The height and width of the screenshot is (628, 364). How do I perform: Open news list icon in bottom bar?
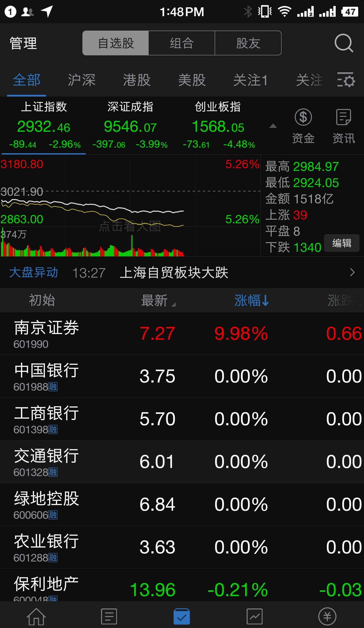coord(109,616)
